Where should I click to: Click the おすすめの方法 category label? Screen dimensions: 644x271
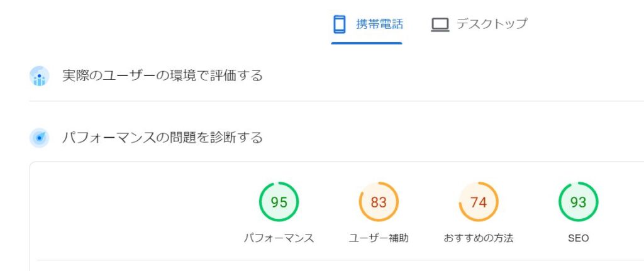point(479,238)
